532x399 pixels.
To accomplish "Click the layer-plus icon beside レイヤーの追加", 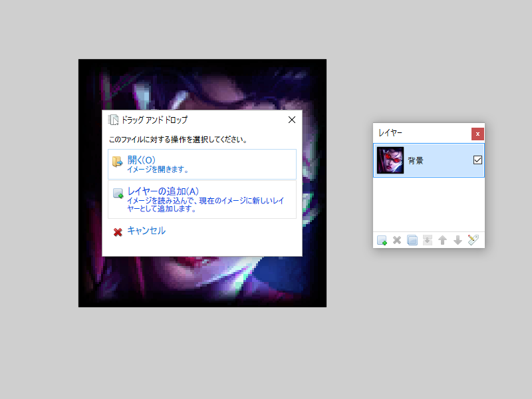I will coord(118,194).
